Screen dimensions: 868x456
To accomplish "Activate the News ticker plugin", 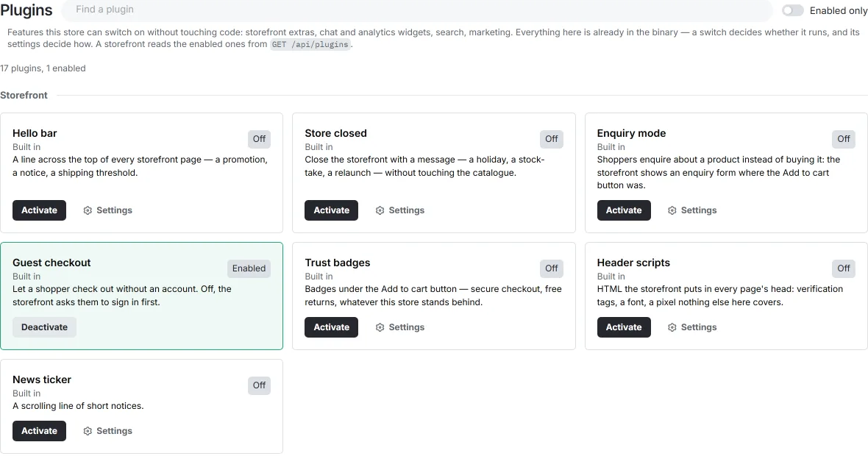I will (x=39, y=431).
